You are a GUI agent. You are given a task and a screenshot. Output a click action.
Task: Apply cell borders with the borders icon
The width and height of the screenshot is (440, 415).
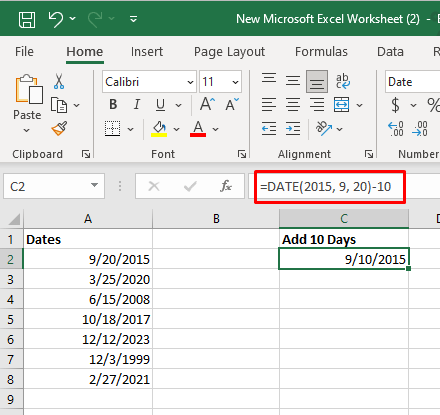point(112,129)
